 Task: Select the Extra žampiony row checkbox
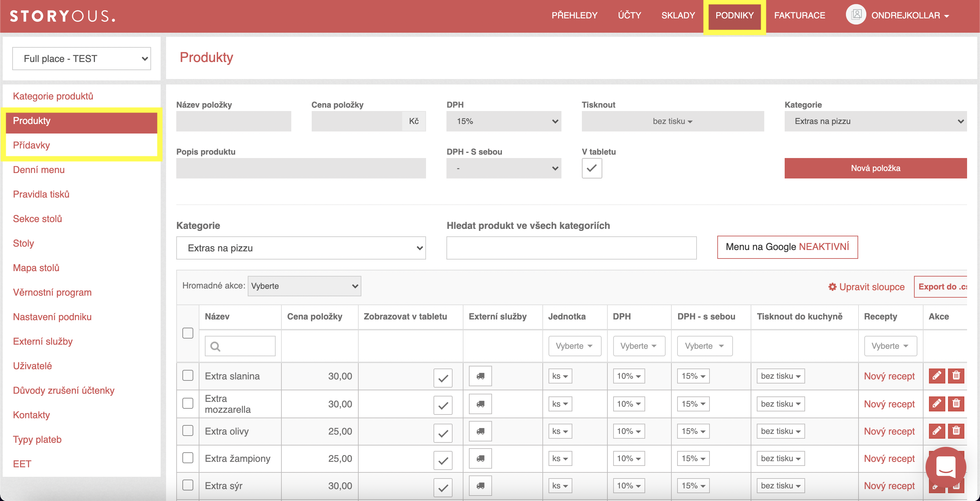point(187,458)
